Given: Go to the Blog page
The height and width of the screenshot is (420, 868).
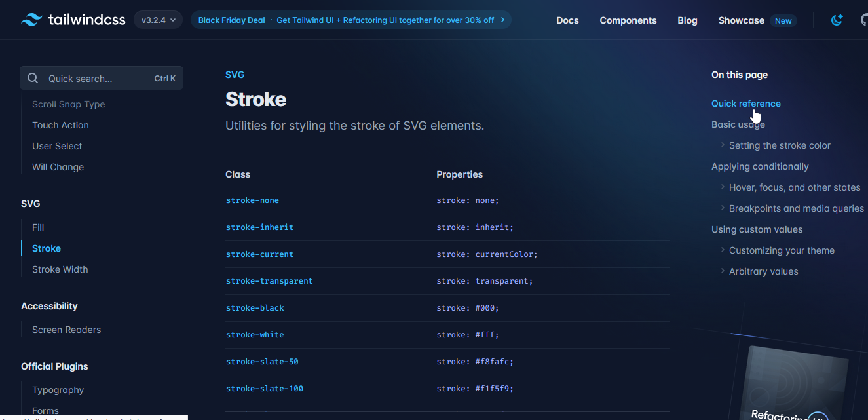Looking at the screenshot, I should pos(687,20).
